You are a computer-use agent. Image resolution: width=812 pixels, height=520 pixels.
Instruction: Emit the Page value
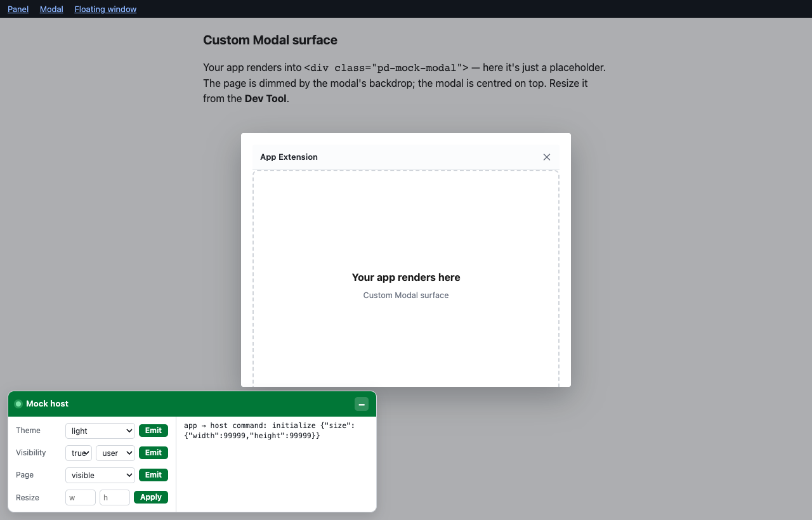tap(154, 475)
